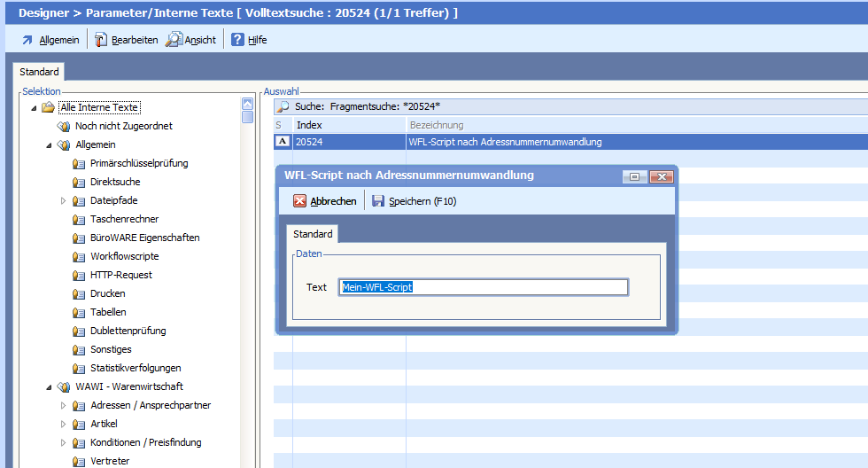Image resolution: width=868 pixels, height=468 pixels.
Task: Click the icon beside Workflowscripte
Action: 79,256
